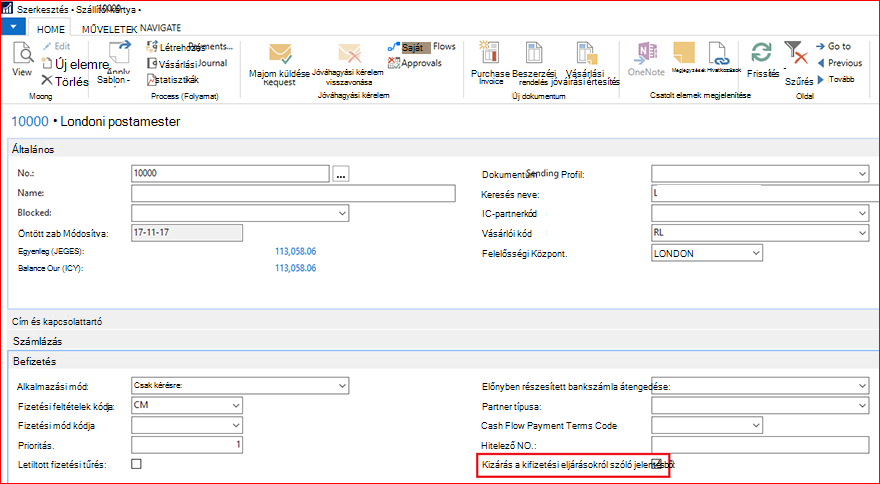Open Vásárlási Journal ribbon item
The image size is (880, 484).
(x=187, y=63)
